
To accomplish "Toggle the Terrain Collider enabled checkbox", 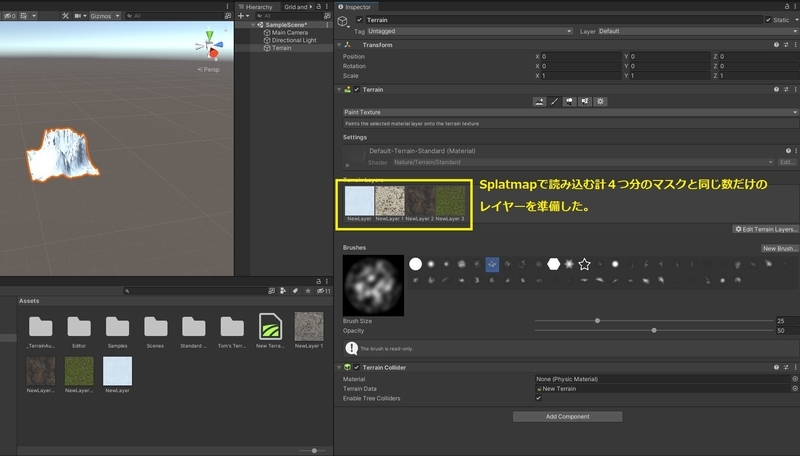I will (x=357, y=367).
